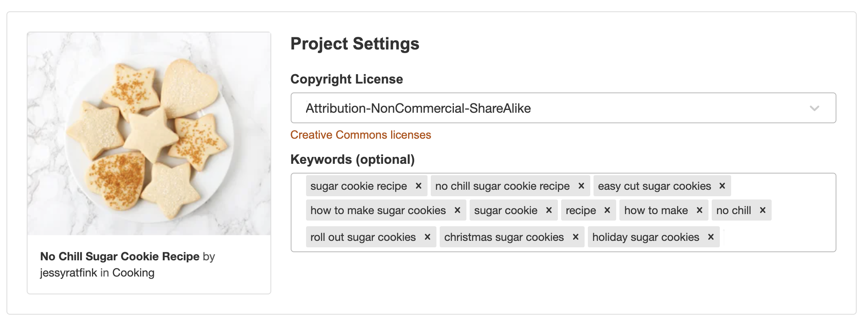Open the Copyright License dropdown
This screenshot has width=868, height=326.
(x=563, y=108)
